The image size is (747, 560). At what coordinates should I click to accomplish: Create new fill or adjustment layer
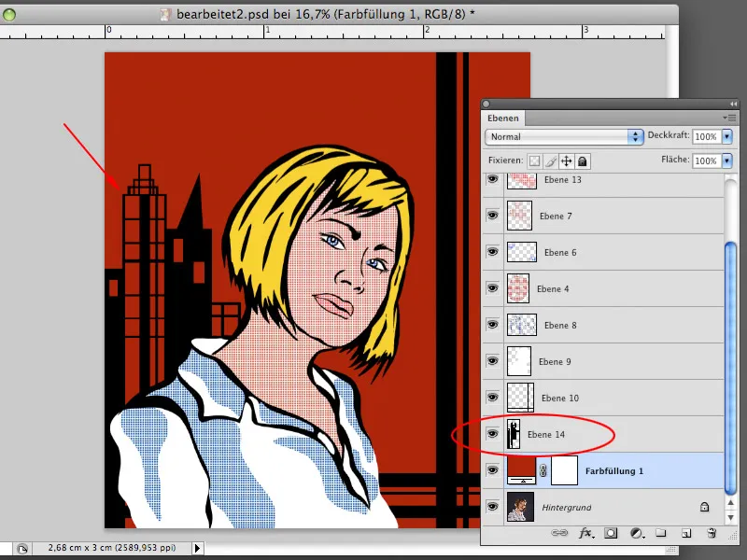click(x=637, y=533)
